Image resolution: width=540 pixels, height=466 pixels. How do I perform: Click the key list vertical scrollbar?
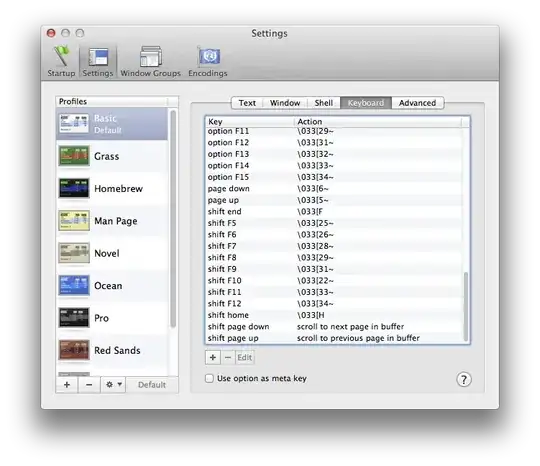(x=466, y=306)
